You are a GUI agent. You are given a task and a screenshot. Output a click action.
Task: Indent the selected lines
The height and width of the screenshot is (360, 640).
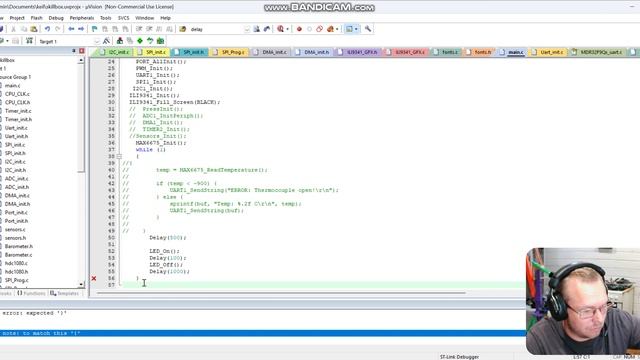click(139, 29)
